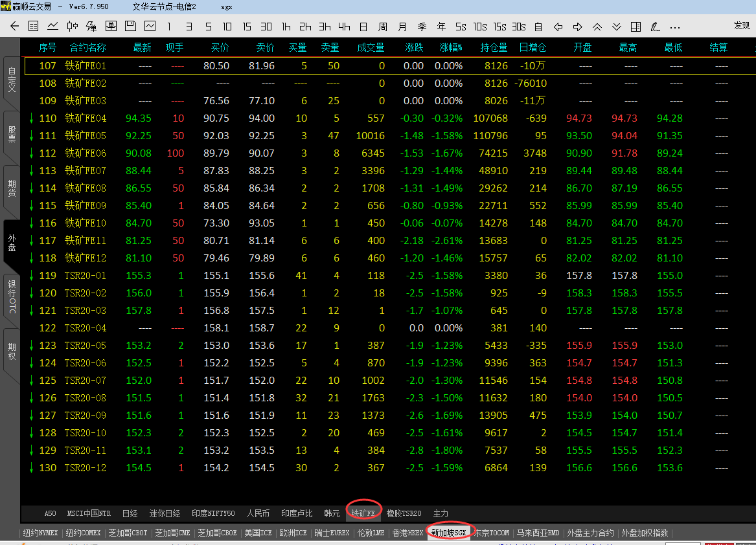756x545 pixels.
Task: Click the double chevron up icon
Action: 597,27
